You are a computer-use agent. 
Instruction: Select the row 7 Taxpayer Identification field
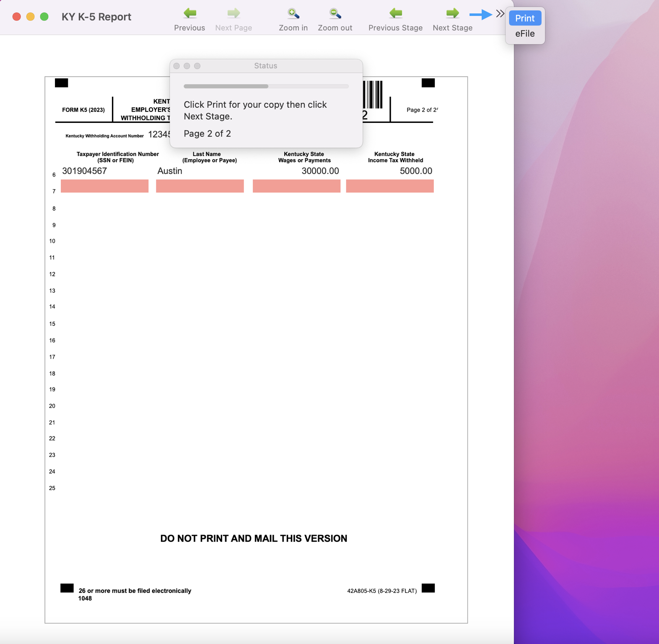pyautogui.click(x=104, y=186)
